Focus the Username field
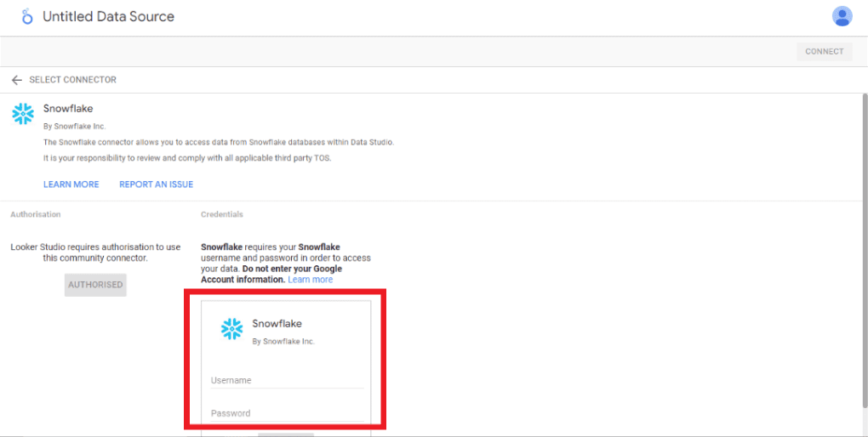 (288, 381)
